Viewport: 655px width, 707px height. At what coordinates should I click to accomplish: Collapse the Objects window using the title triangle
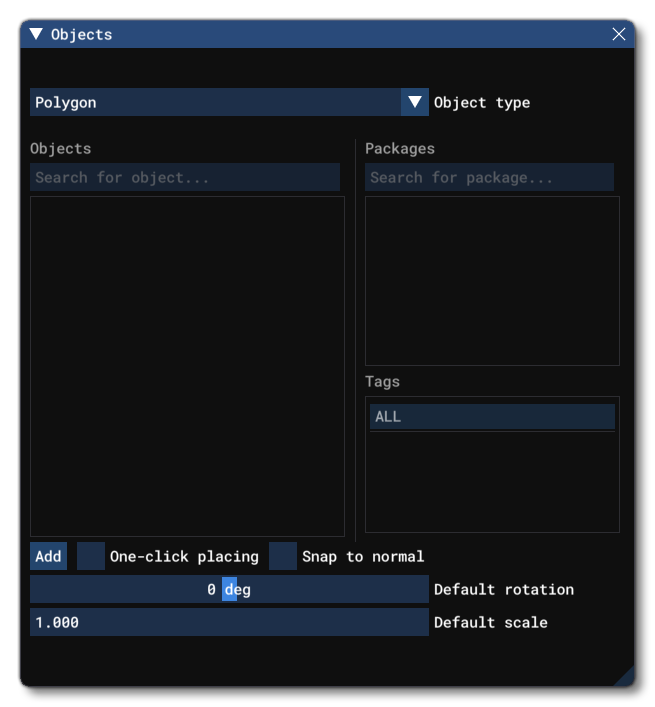click(x=36, y=34)
